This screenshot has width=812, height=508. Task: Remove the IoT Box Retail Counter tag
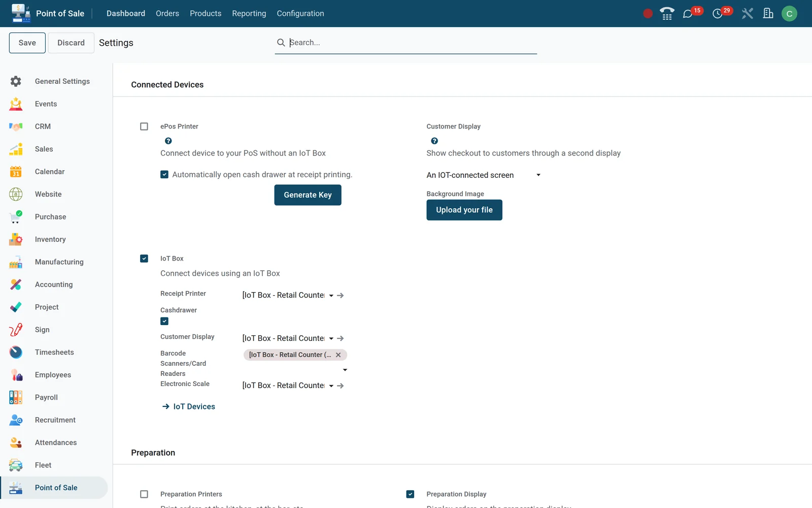click(339, 355)
